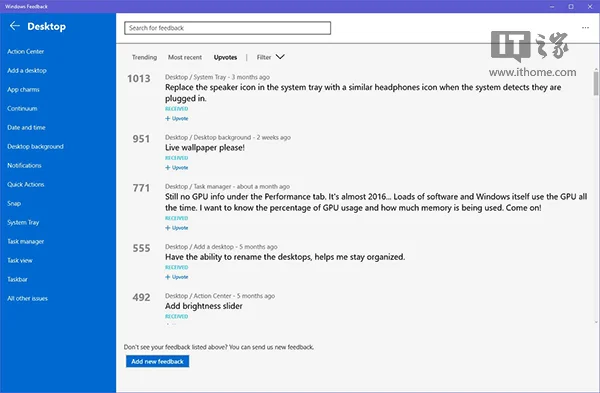Open the System Tray category

[23, 222]
